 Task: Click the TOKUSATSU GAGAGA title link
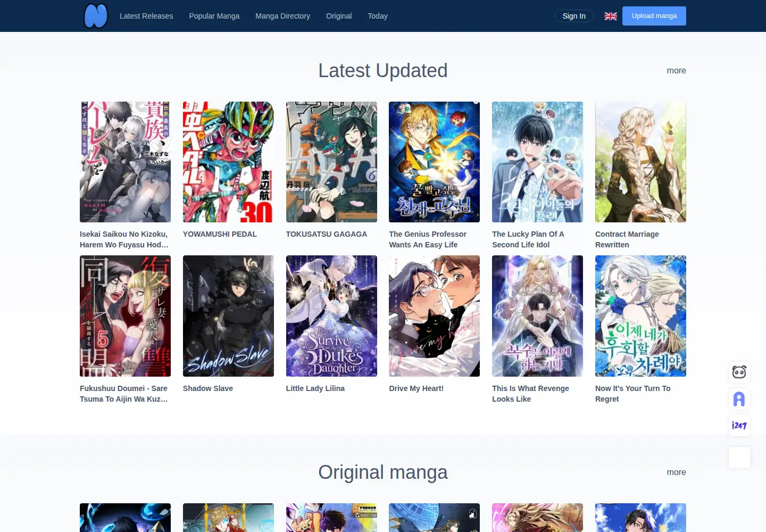coord(327,234)
